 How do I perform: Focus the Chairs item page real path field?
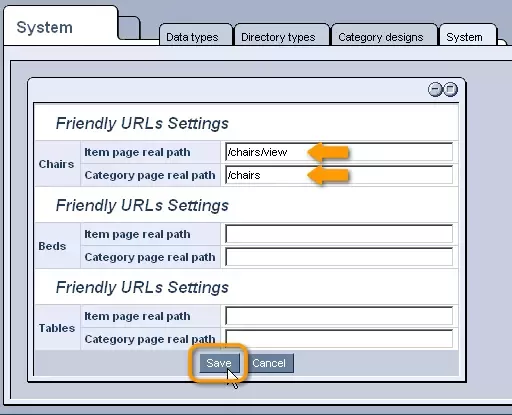(x=339, y=152)
